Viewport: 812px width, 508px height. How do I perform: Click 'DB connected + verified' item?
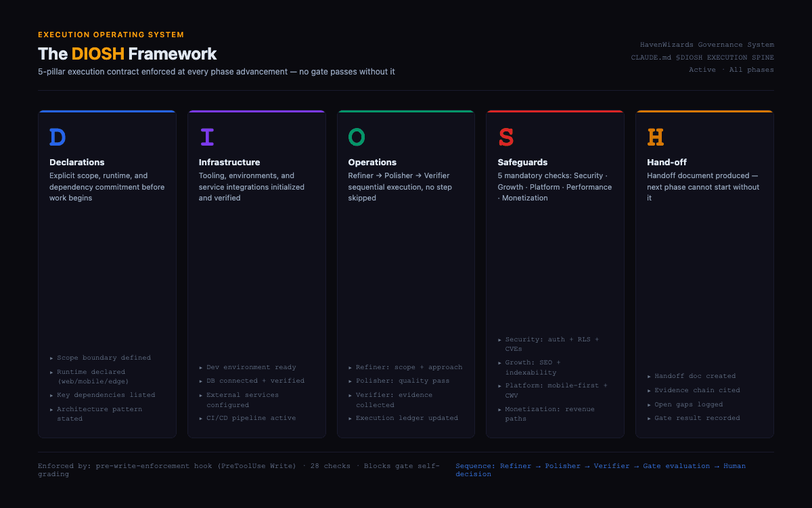(252, 381)
